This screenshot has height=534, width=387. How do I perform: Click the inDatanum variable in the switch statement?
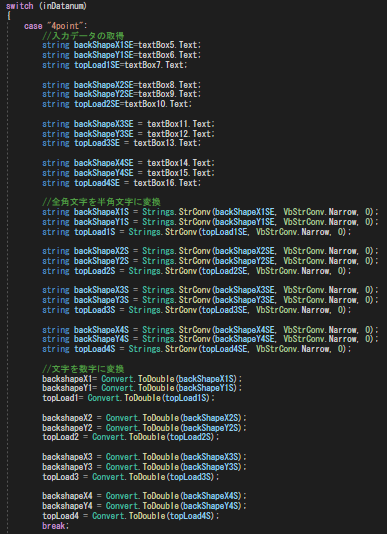[x=63, y=6]
